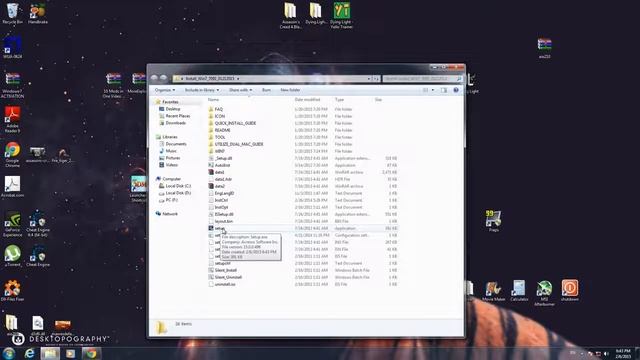Open the uTorrent desktop shortcut
This screenshot has width=640, height=360.
coord(12,256)
